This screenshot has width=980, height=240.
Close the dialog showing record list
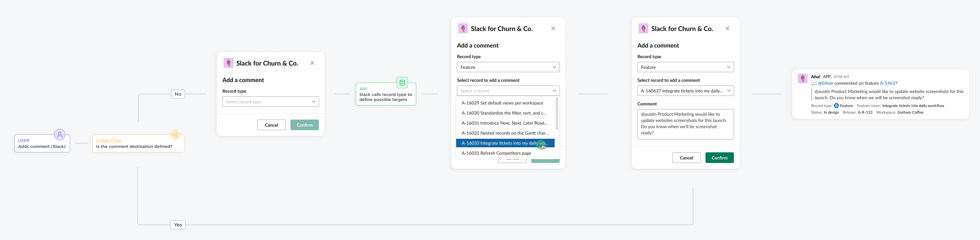pos(553,28)
